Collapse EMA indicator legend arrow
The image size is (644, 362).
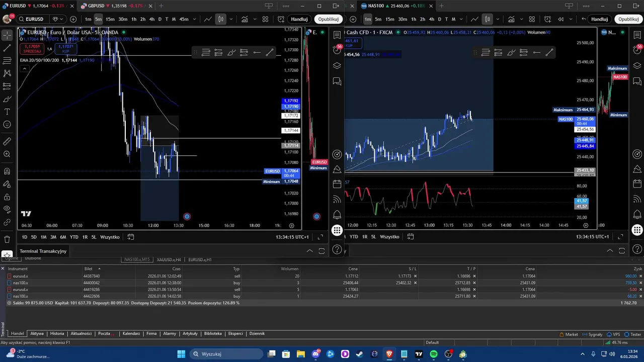(24, 69)
